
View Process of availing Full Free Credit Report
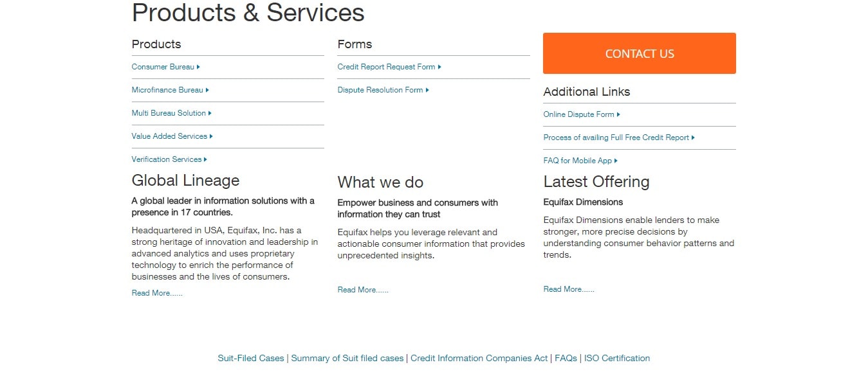click(x=619, y=138)
